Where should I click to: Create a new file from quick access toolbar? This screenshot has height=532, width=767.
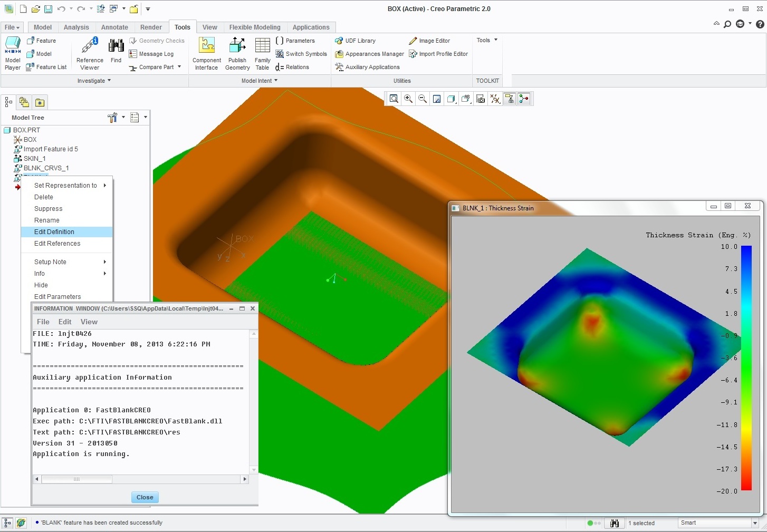pyautogui.click(x=23, y=9)
